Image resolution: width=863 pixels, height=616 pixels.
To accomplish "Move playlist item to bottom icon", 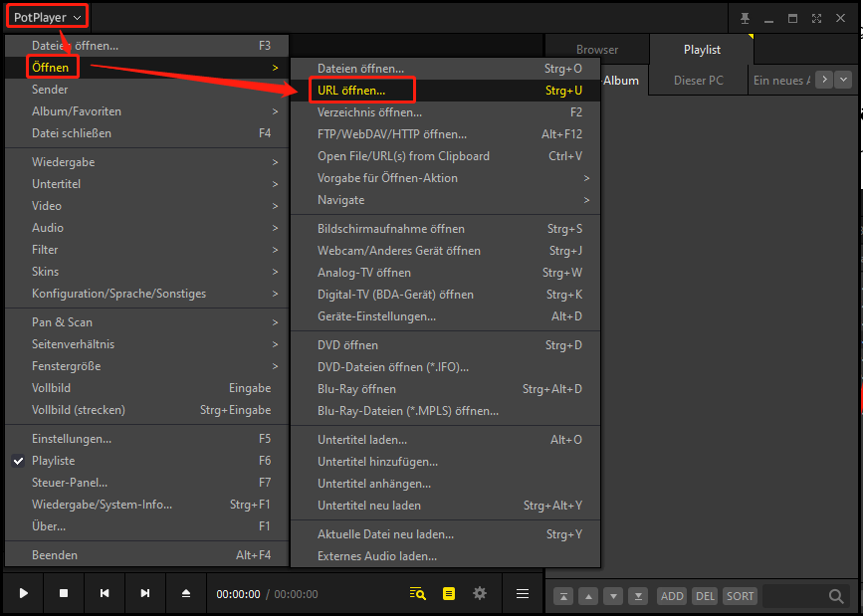I will click(x=638, y=596).
